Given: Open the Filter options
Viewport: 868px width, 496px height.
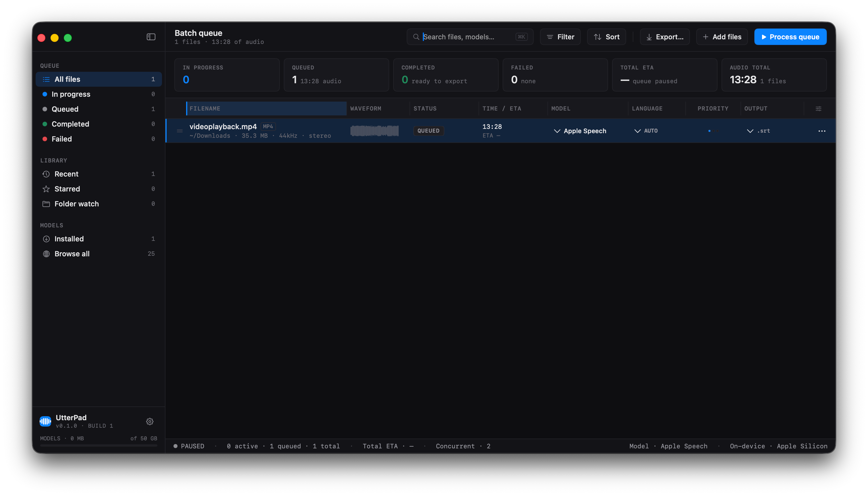Looking at the screenshot, I should 560,37.
